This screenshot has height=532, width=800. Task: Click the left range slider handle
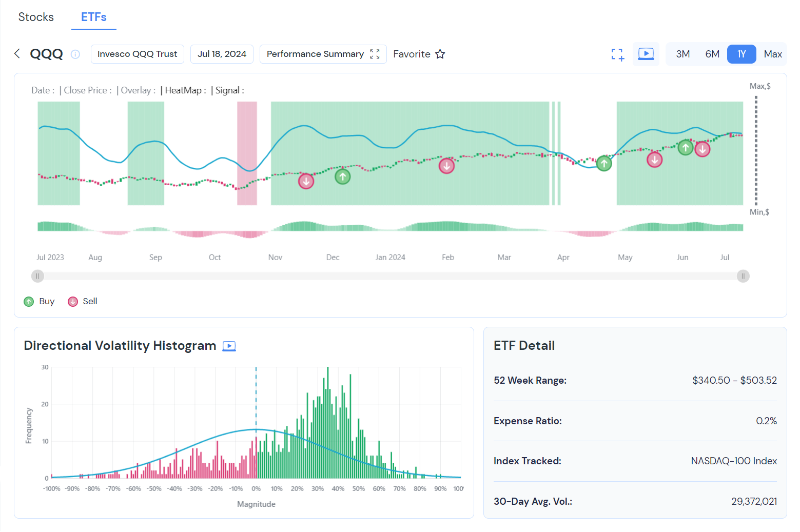click(37, 276)
